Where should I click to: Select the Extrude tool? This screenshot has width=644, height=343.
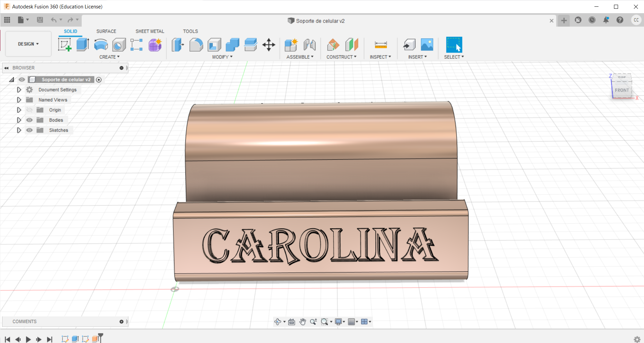click(x=83, y=44)
